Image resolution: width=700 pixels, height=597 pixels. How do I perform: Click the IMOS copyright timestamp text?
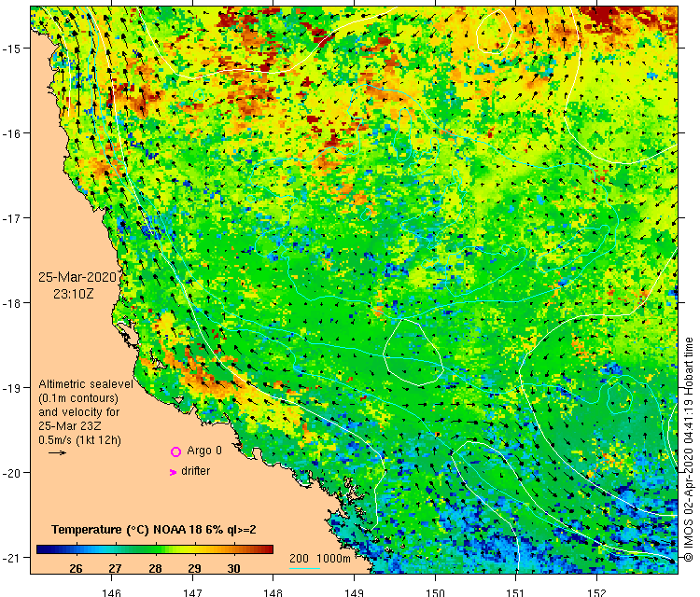tap(689, 450)
